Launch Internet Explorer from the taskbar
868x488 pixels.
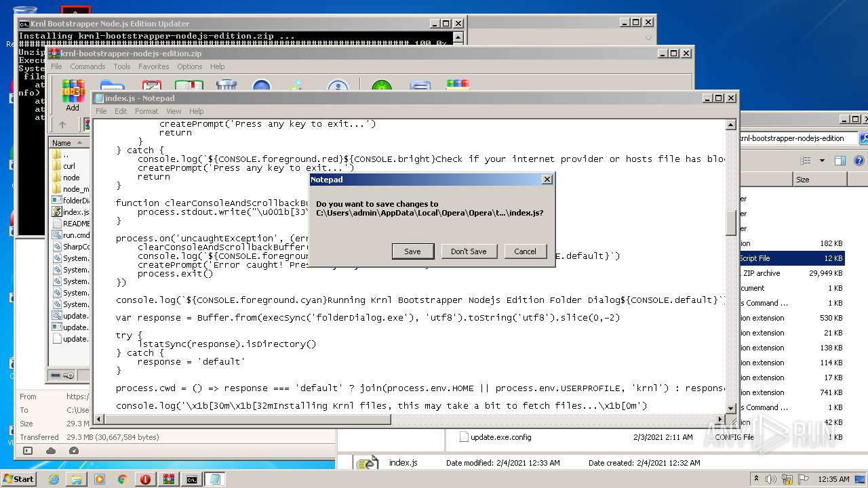coord(54,479)
